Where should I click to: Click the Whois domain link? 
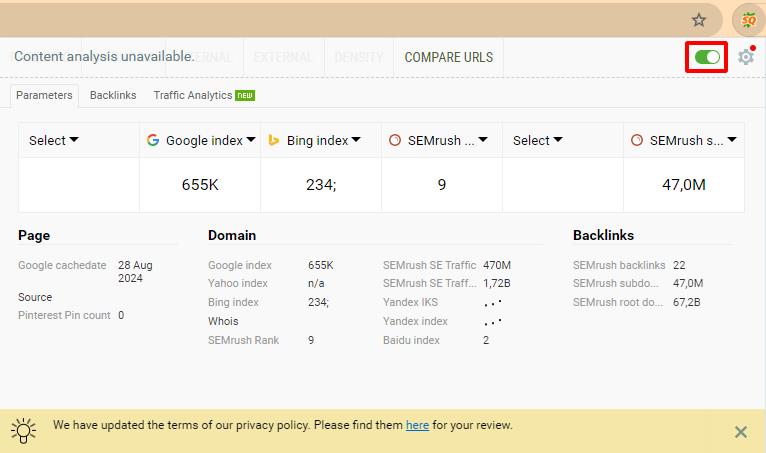[x=223, y=322]
